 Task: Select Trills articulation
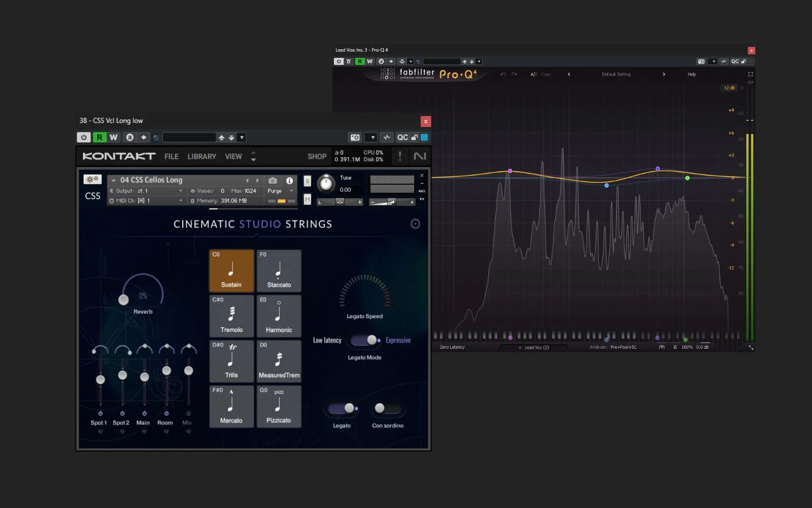point(231,361)
